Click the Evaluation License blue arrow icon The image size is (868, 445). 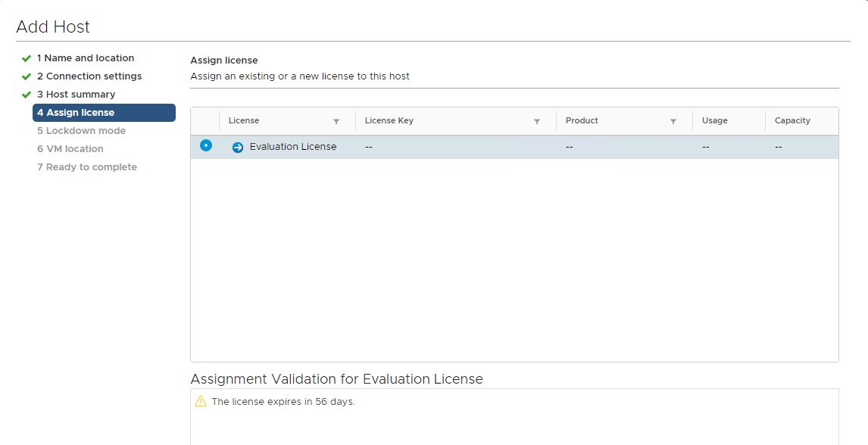238,148
